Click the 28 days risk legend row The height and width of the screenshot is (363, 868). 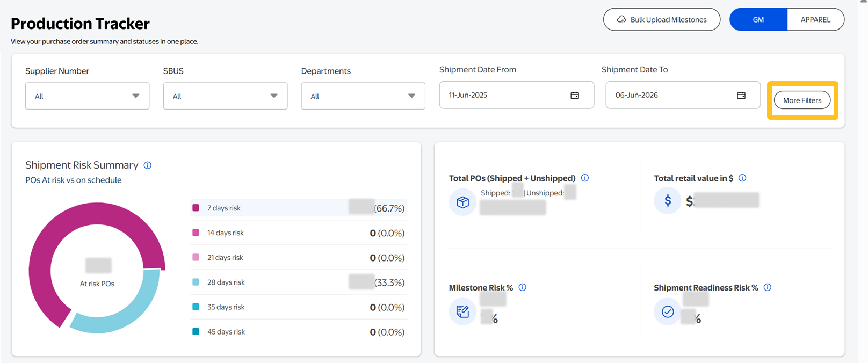pyautogui.click(x=298, y=282)
